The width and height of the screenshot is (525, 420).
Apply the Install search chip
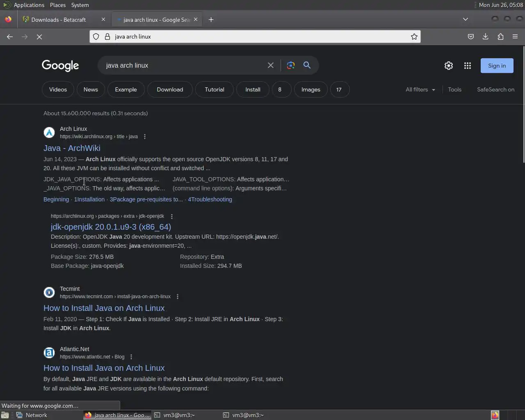pyautogui.click(x=253, y=89)
